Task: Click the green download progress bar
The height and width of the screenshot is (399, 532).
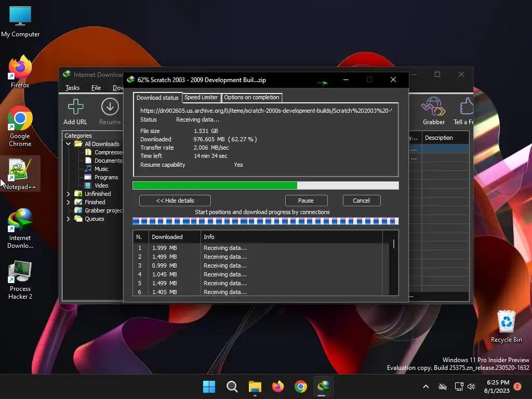Action: 265,185
